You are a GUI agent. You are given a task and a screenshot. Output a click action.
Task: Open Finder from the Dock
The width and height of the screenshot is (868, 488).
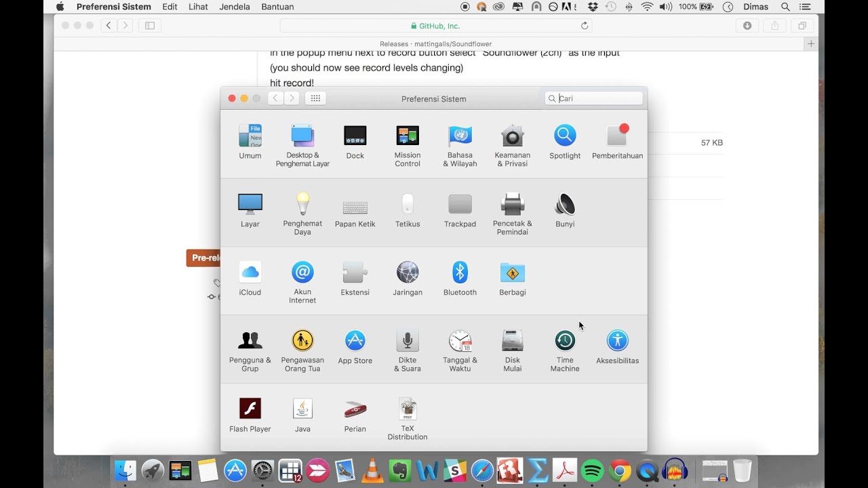(x=125, y=470)
